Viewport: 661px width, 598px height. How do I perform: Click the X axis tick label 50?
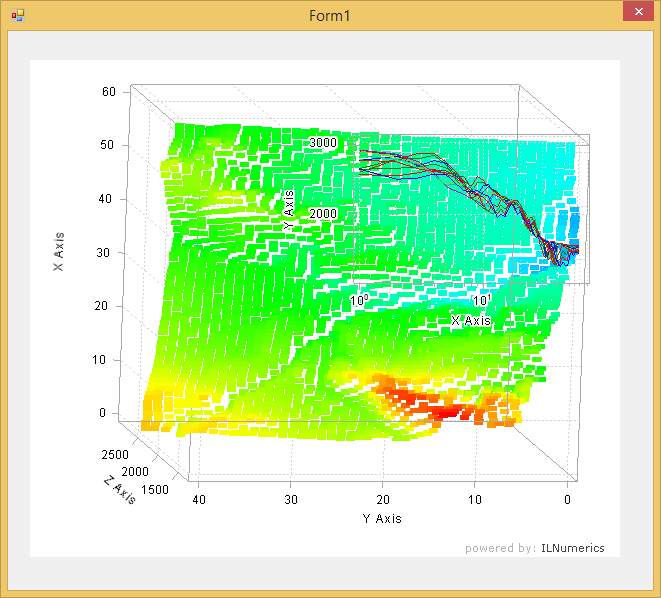(x=107, y=145)
